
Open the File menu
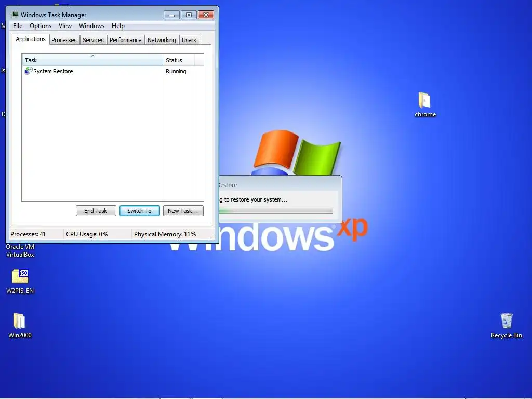pos(18,26)
